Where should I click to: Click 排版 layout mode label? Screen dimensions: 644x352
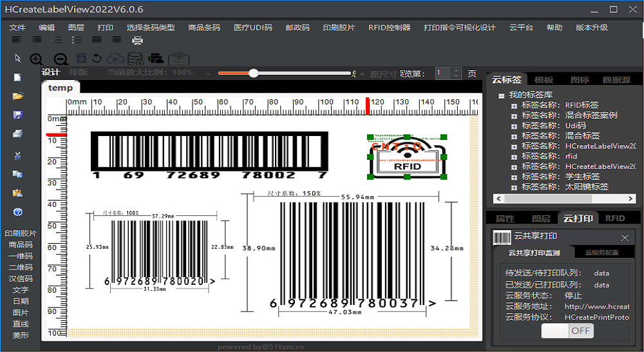tap(78, 72)
